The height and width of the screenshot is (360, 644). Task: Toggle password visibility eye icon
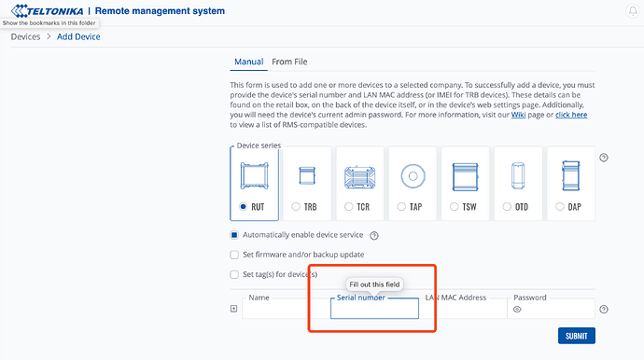(x=517, y=310)
